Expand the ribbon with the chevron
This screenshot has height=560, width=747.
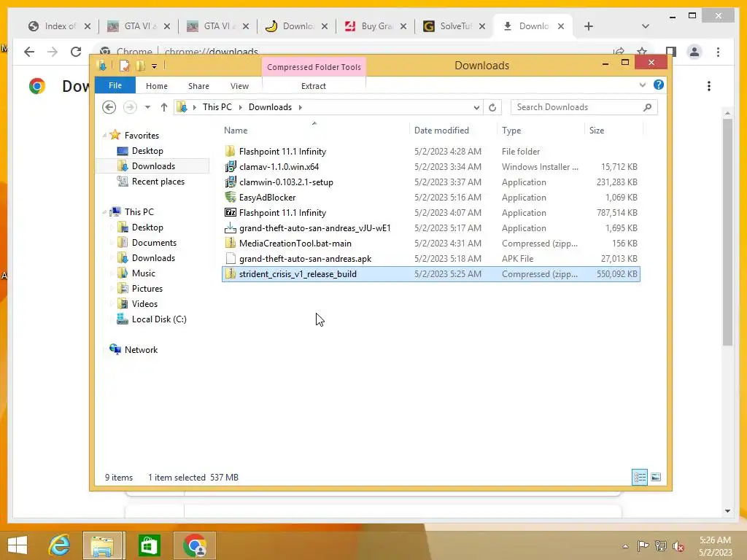pyautogui.click(x=642, y=85)
